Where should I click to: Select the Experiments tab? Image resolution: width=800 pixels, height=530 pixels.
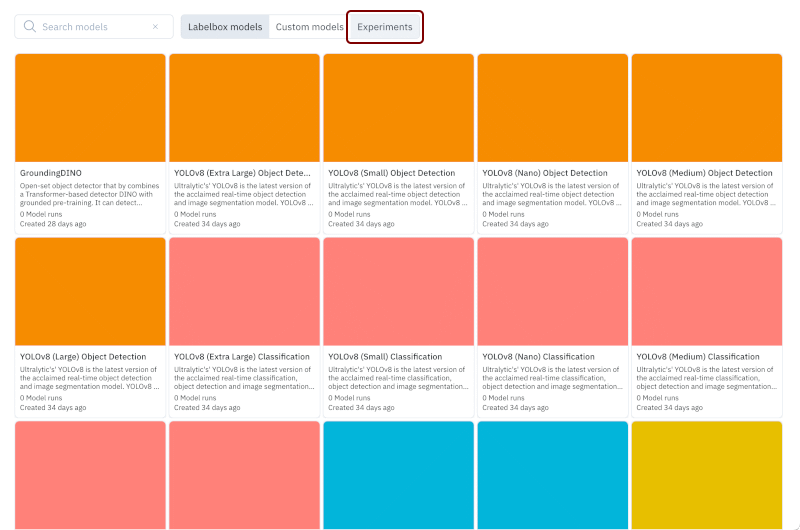[x=385, y=27]
